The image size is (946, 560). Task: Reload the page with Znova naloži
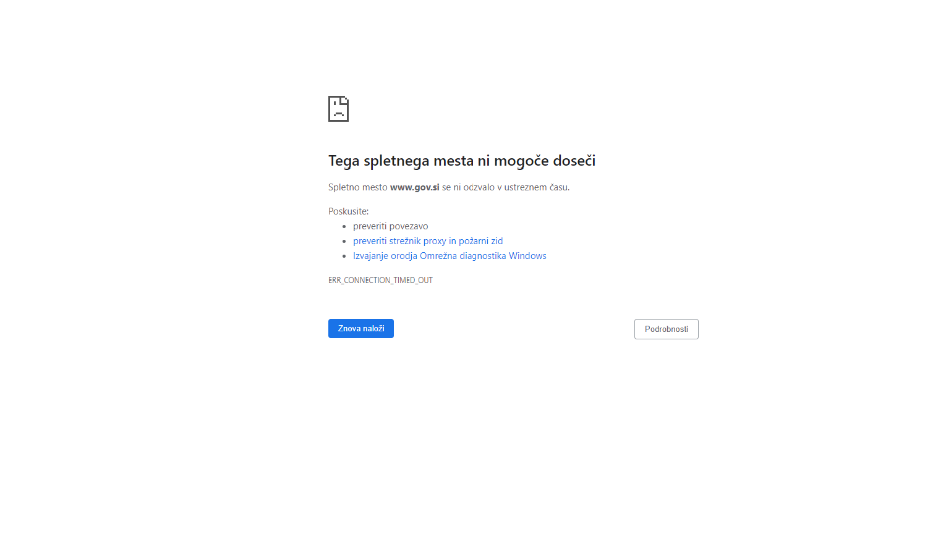coord(361,328)
